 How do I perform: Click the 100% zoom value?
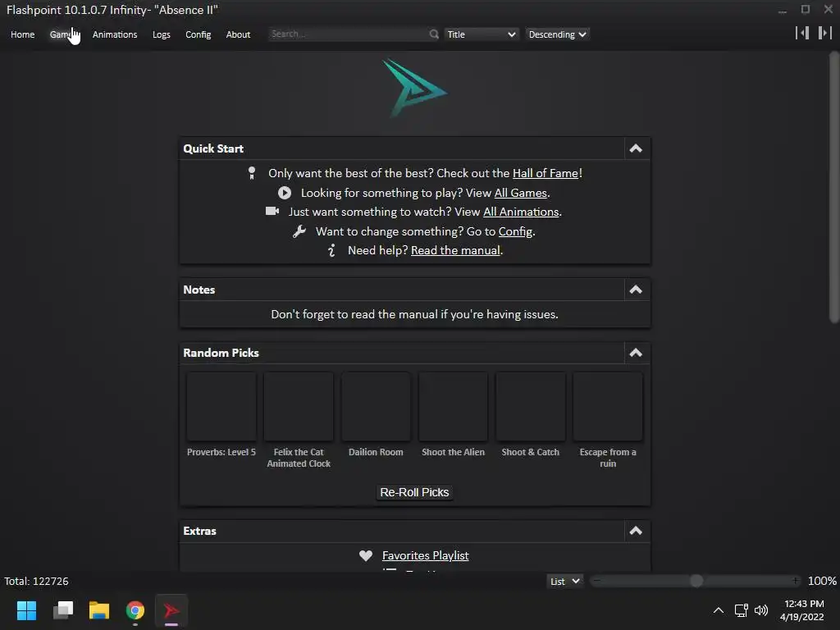tap(822, 582)
